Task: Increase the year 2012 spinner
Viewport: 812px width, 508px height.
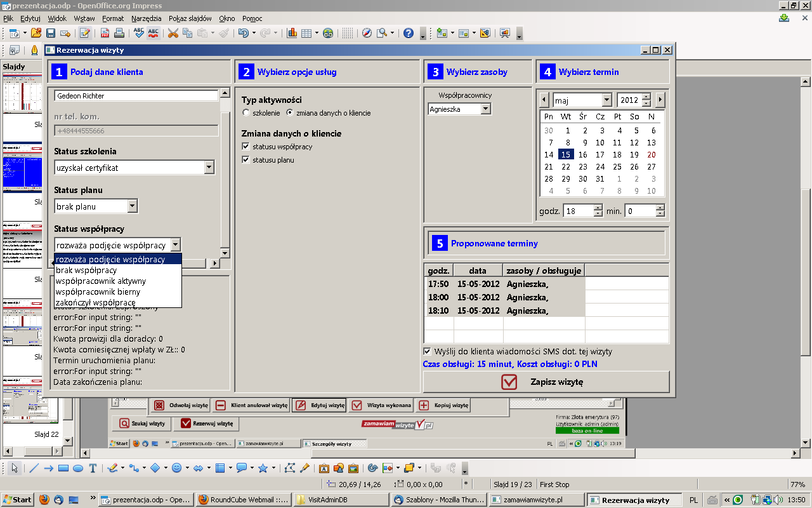Action: 646,97
